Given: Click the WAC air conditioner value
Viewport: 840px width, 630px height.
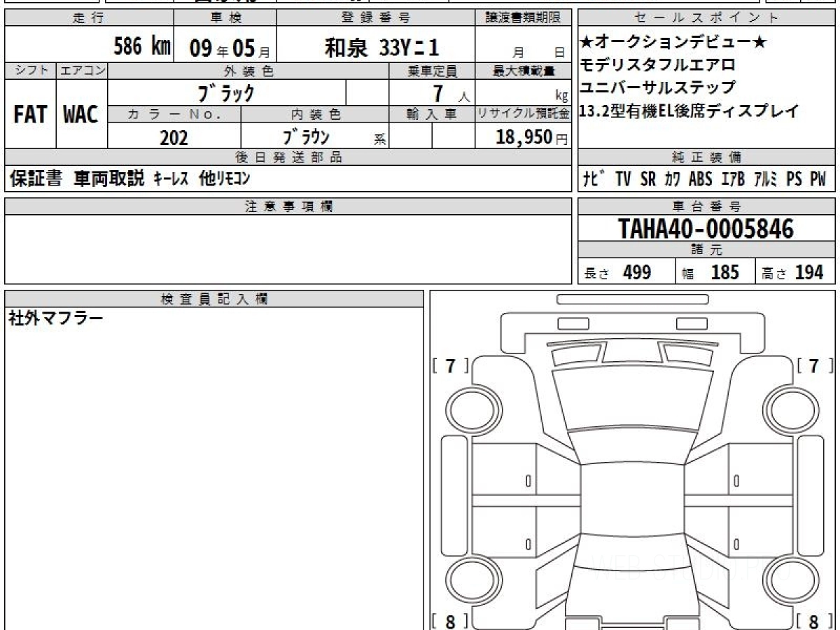Looking at the screenshot, I should pos(81,115).
